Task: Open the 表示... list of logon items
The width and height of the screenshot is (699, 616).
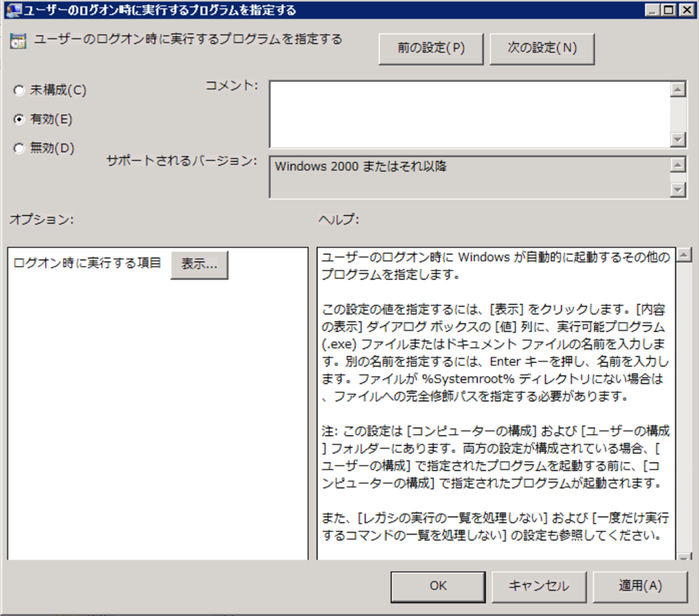Action: [199, 265]
